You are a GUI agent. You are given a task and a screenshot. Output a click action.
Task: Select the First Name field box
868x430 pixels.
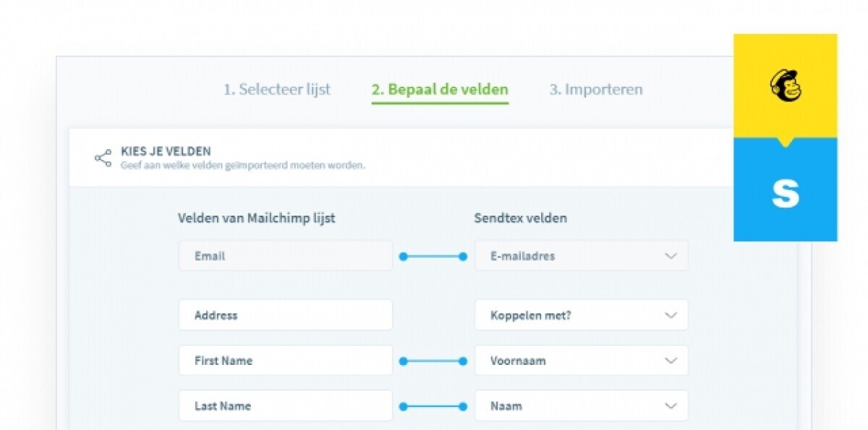285,361
